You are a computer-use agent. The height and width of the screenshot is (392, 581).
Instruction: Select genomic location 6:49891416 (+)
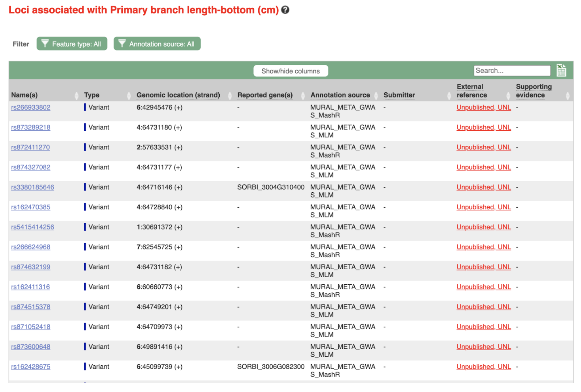tap(160, 347)
